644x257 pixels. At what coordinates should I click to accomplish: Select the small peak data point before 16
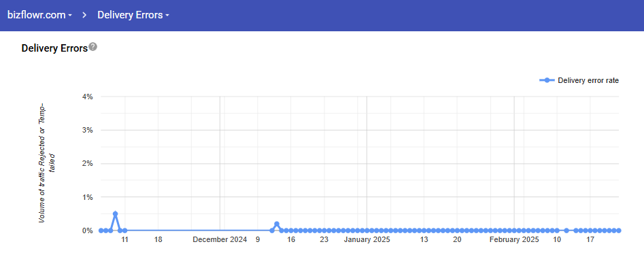(277, 224)
